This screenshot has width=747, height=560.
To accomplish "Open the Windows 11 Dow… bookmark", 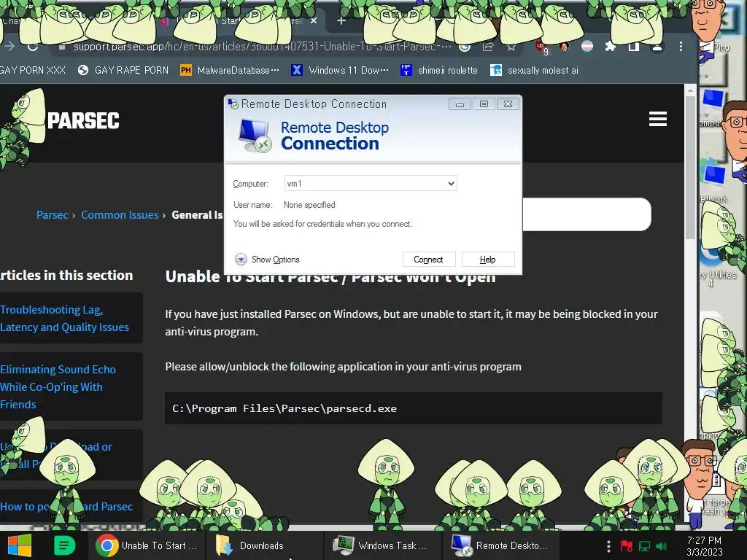I will tap(340, 71).
